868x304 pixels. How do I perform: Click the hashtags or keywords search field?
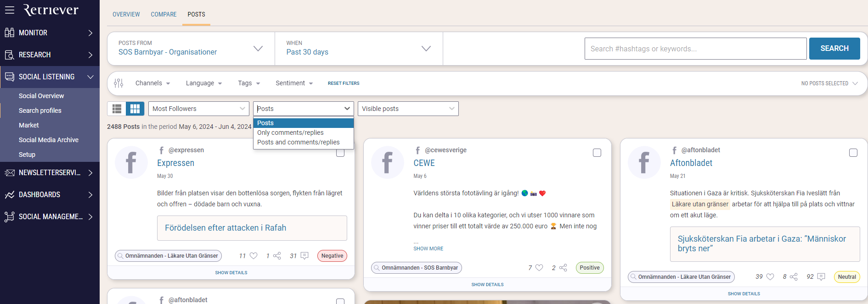coord(695,49)
